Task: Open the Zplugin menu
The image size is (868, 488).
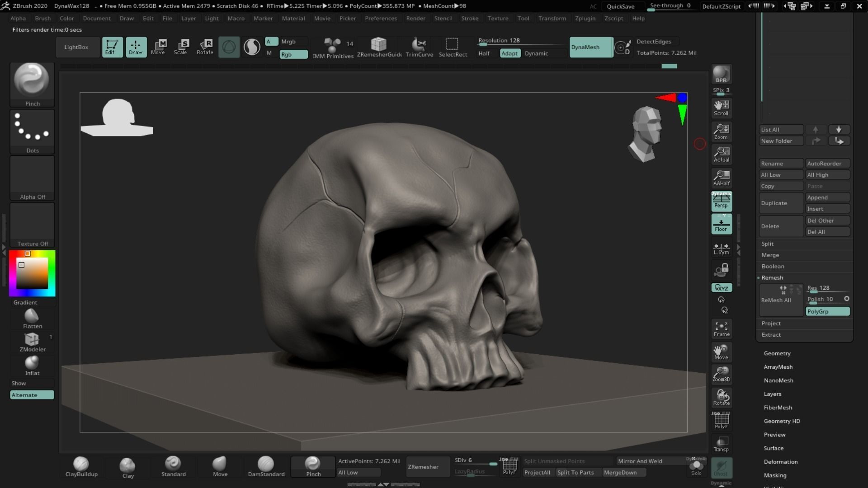Action: tap(585, 19)
